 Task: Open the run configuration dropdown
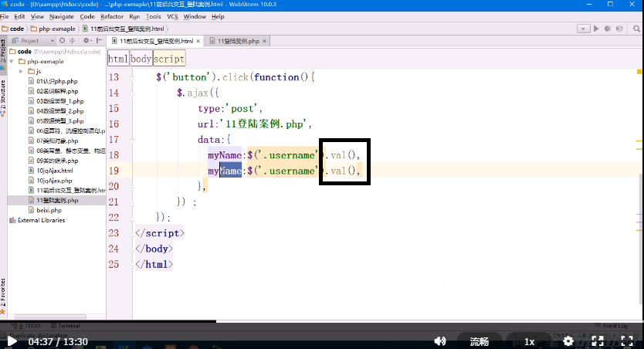click(x=583, y=29)
